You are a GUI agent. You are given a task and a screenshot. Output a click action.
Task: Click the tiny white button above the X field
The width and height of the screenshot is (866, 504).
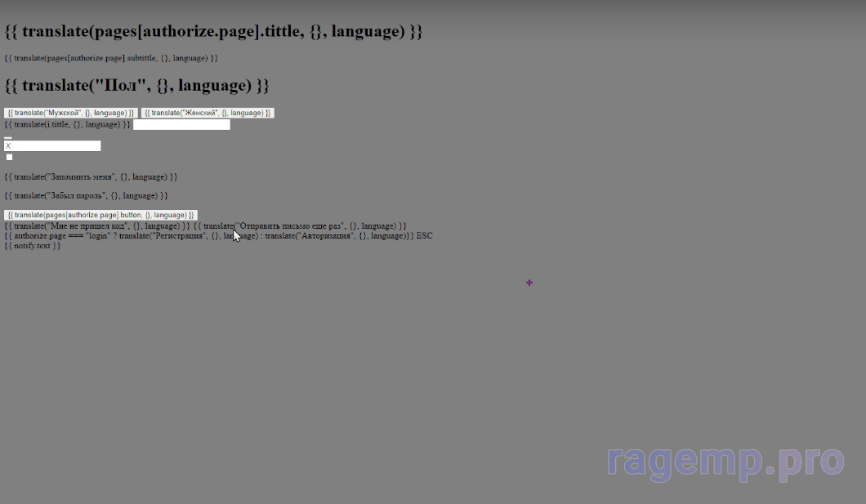click(8, 137)
